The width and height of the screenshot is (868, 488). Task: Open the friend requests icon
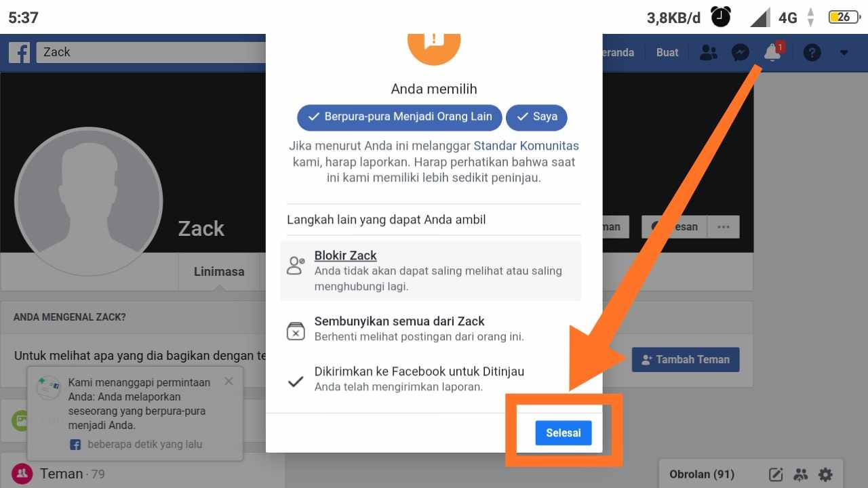click(x=708, y=52)
